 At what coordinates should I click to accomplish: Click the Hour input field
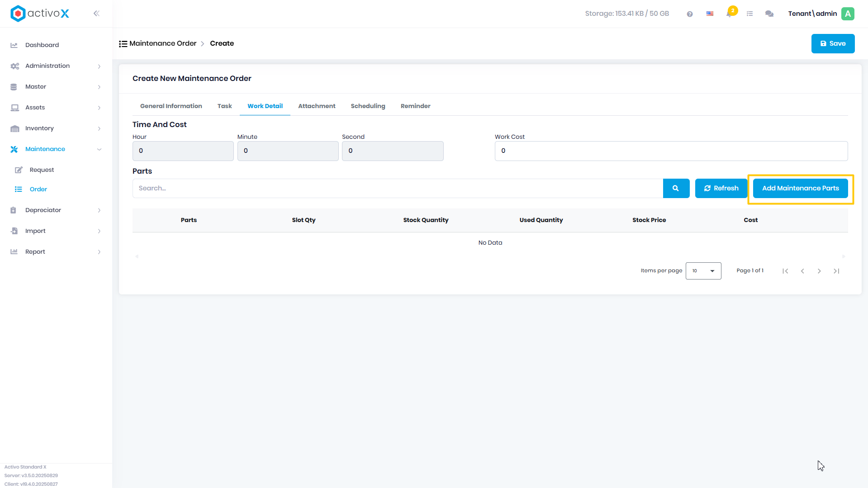(x=183, y=151)
